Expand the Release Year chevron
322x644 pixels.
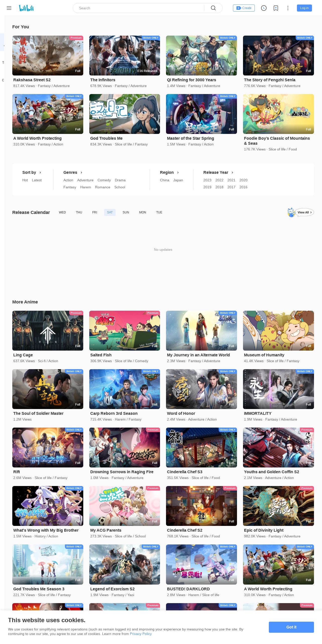click(x=232, y=173)
